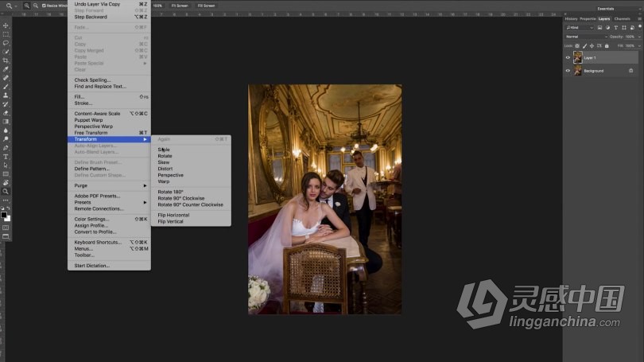Select the Zoom tool in toolbar
This screenshot has width=644, height=362.
pos(6,192)
